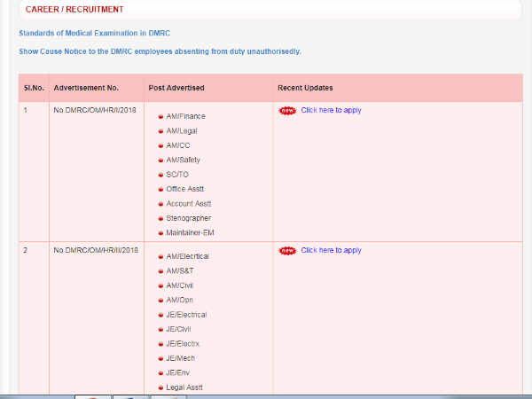This screenshot has height=399, width=532.
Task: Select the AM/Finance post entry
Action: pos(185,116)
